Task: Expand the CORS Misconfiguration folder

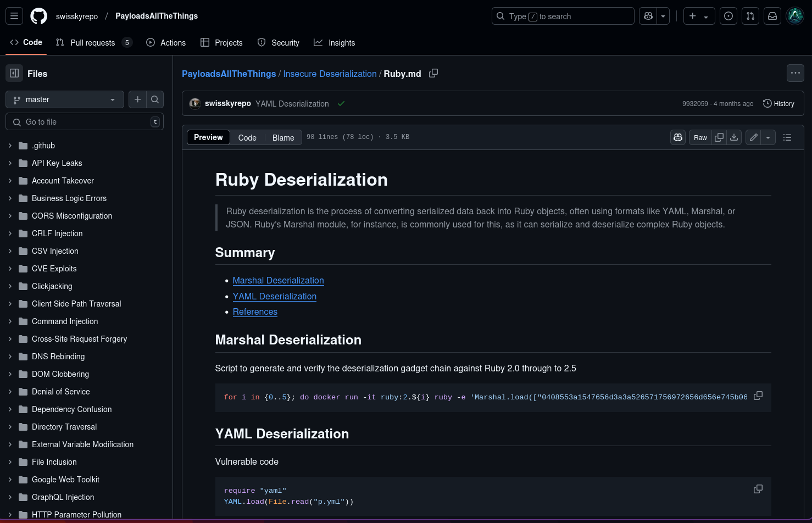Action: pyautogui.click(x=10, y=216)
